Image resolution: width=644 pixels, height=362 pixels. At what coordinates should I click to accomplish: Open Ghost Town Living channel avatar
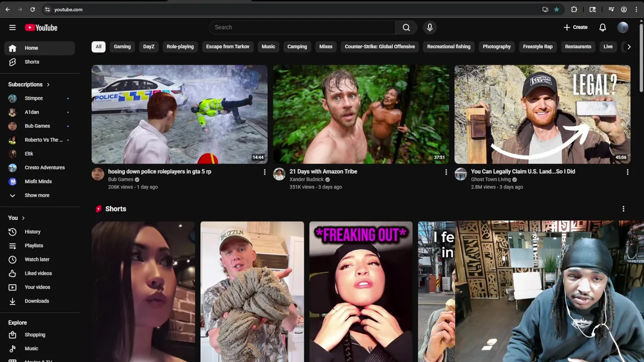[461, 174]
